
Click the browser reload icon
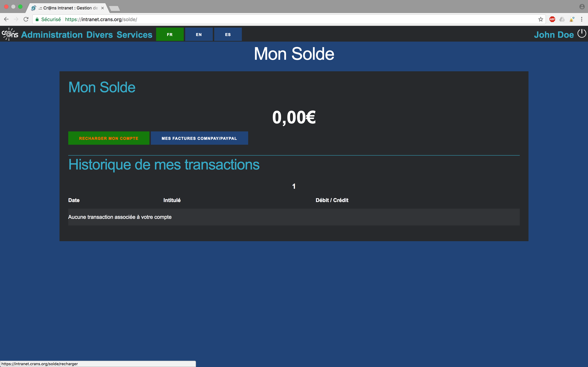point(26,19)
